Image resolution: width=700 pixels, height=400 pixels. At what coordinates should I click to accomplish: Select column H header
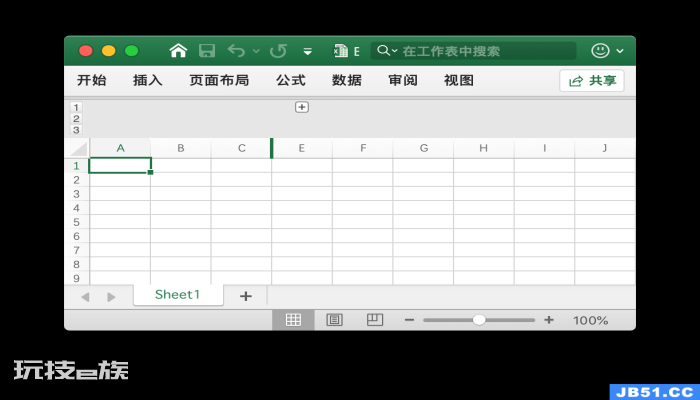point(483,148)
